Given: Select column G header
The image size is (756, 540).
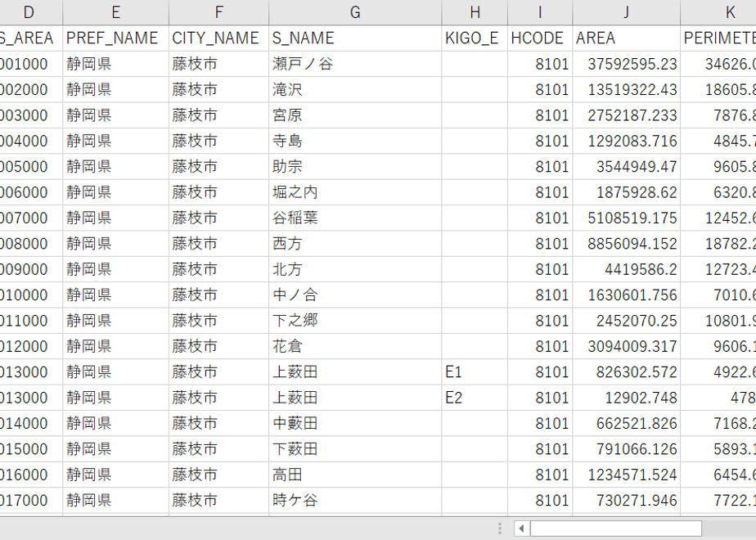Looking at the screenshot, I should (x=355, y=12).
